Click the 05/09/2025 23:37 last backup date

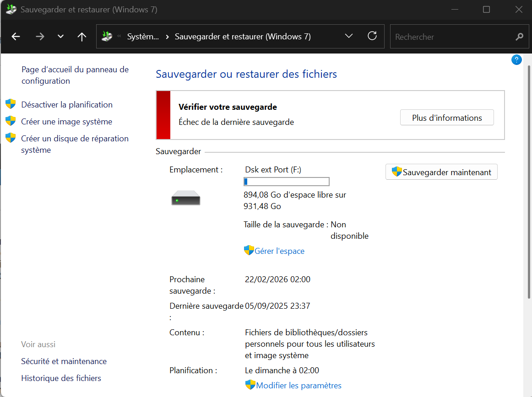[277, 306]
